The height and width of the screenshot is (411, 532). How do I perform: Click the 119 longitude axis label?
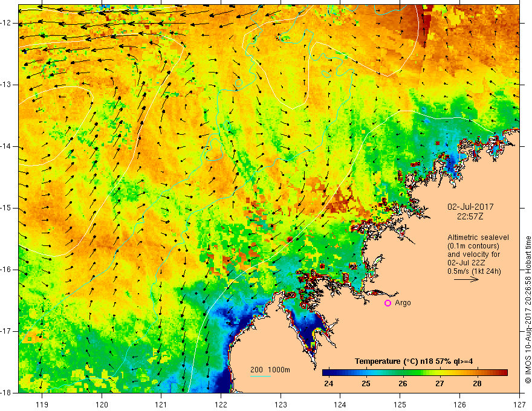coord(42,404)
